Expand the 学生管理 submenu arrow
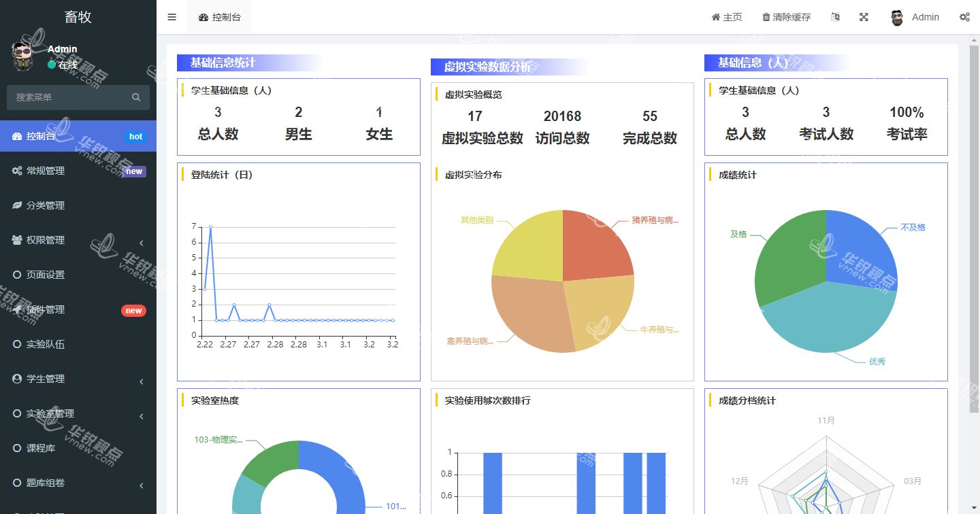This screenshot has width=980, height=514. click(141, 381)
